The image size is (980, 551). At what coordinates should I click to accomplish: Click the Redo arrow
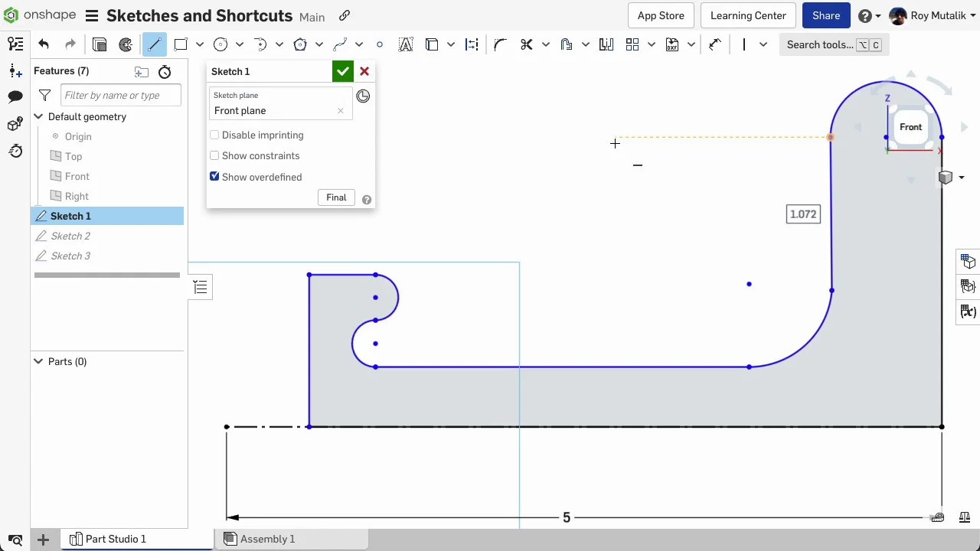(70, 44)
